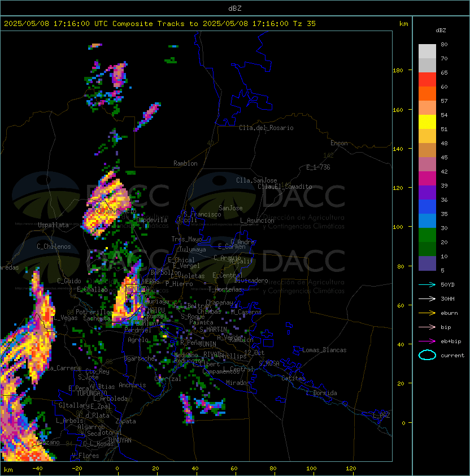Image resolution: width=470 pixels, height=476 pixels.
Task: Click the 'Clla.del_Rosario' map label
Action: (266, 128)
